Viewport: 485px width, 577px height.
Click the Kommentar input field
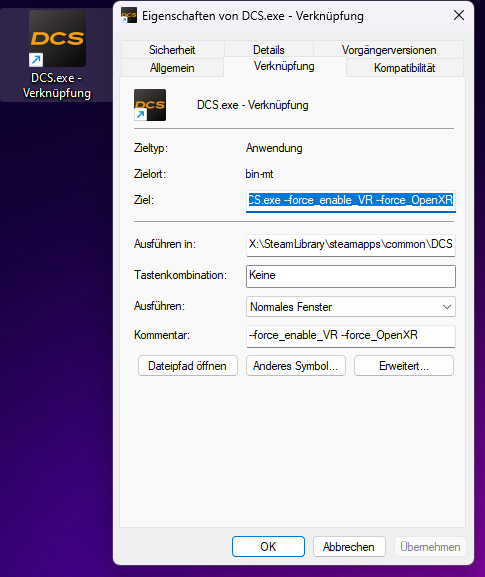tap(351, 336)
